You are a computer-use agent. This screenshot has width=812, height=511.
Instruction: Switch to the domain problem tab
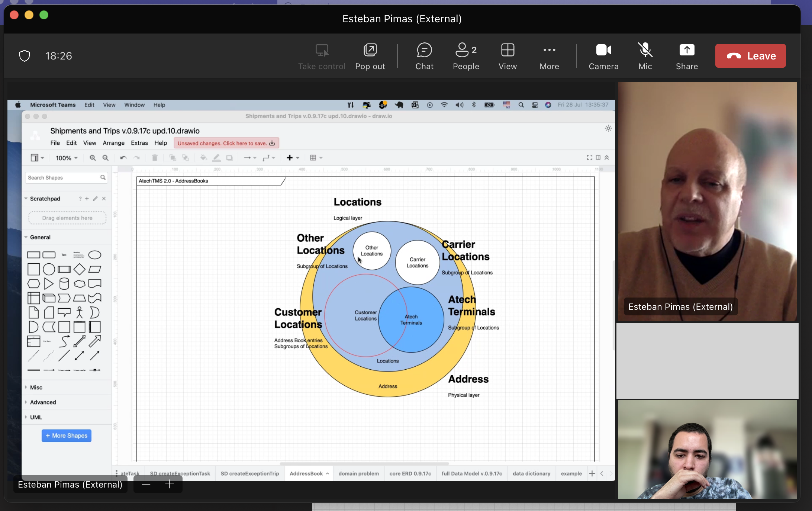[x=358, y=473]
